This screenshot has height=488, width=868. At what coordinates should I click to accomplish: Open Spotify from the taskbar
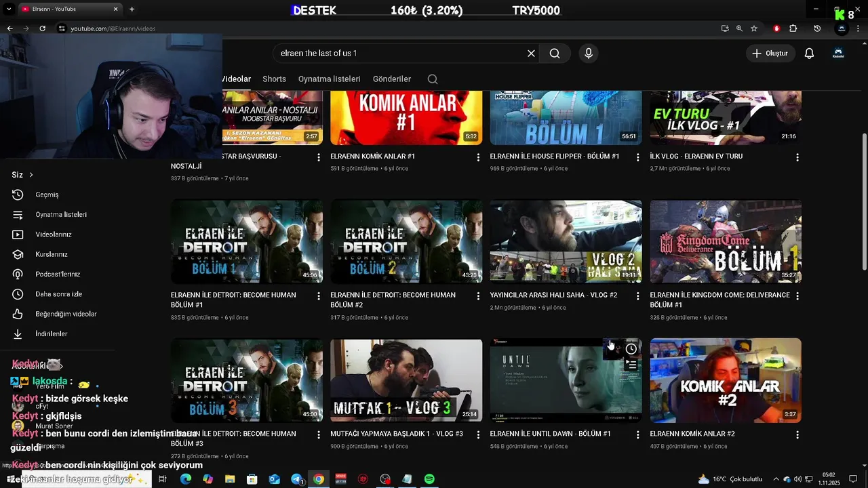point(429,479)
